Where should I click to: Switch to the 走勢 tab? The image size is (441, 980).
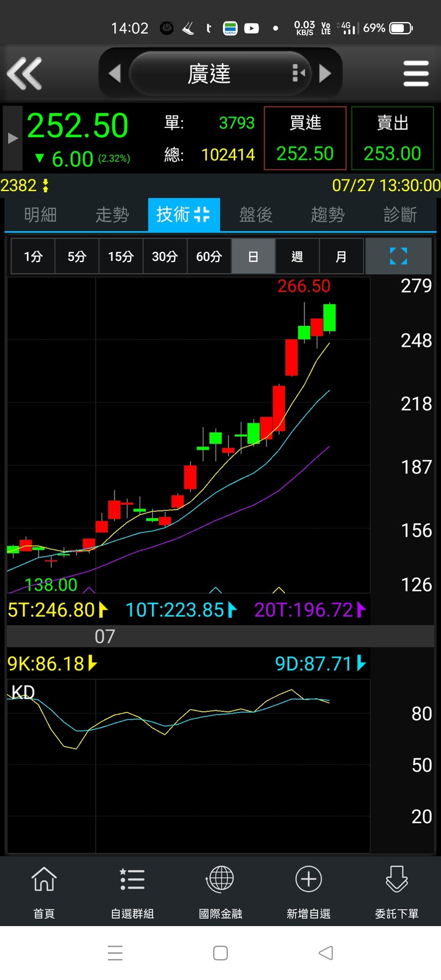112,214
